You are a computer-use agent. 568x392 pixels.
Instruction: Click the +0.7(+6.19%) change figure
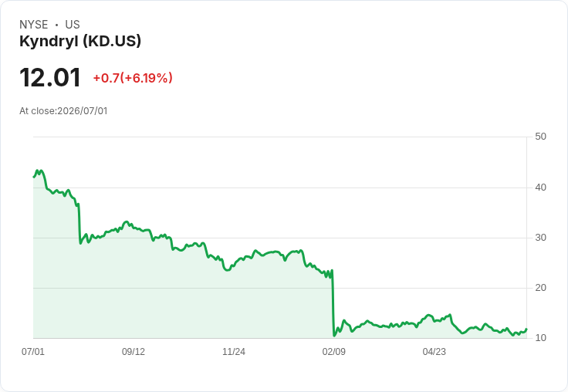coord(133,78)
